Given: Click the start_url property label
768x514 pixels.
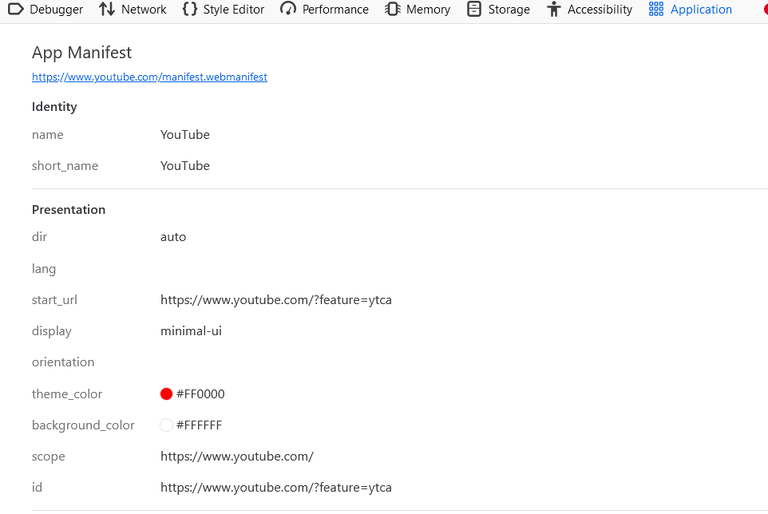Looking at the screenshot, I should tap(54, 300).
